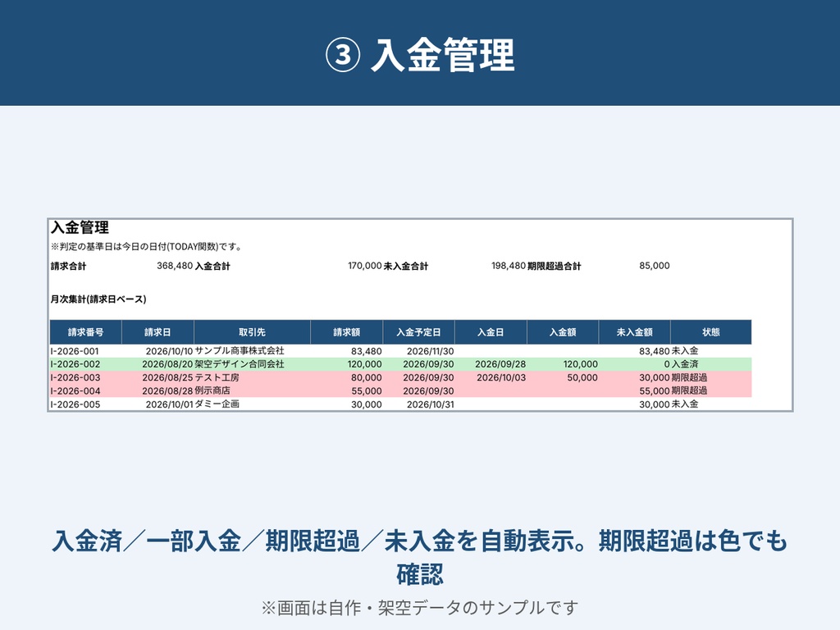Click the 入金管理 sheet title
The image size is (840, 630).
click(80, 228)
